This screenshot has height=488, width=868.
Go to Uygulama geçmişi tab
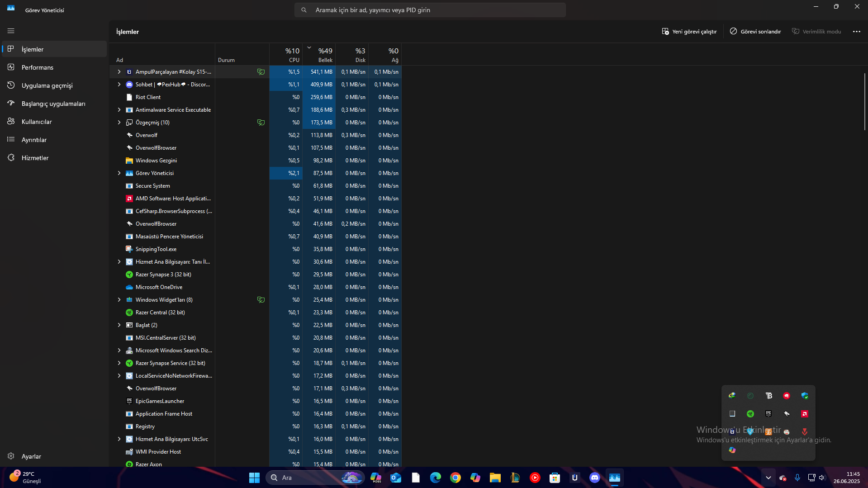pyautogui.click(x=54, y=85)
